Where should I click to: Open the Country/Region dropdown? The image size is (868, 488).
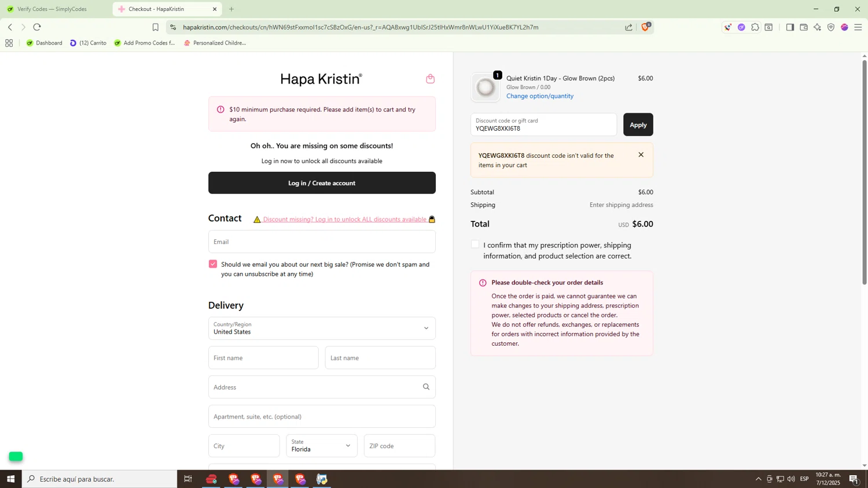point(322,328)
